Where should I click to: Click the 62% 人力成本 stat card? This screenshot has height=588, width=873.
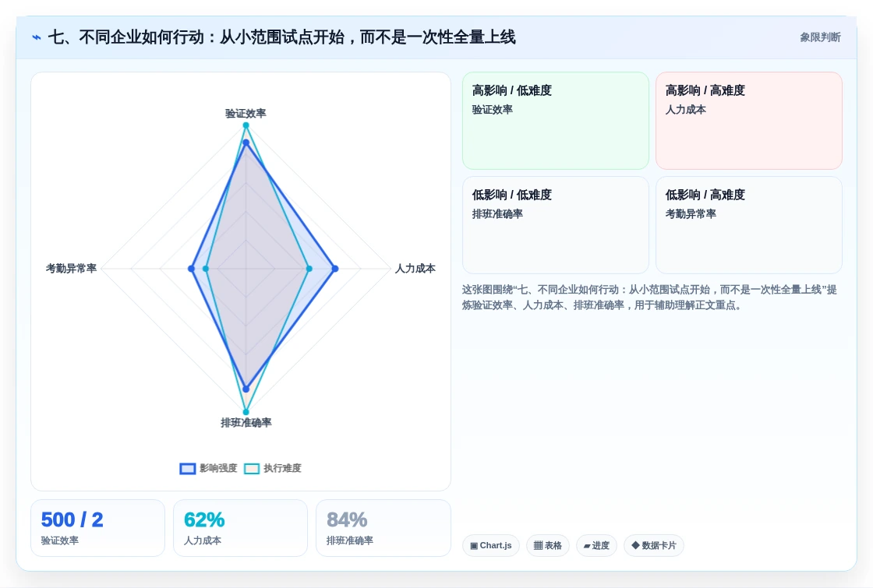coord(241,528)
